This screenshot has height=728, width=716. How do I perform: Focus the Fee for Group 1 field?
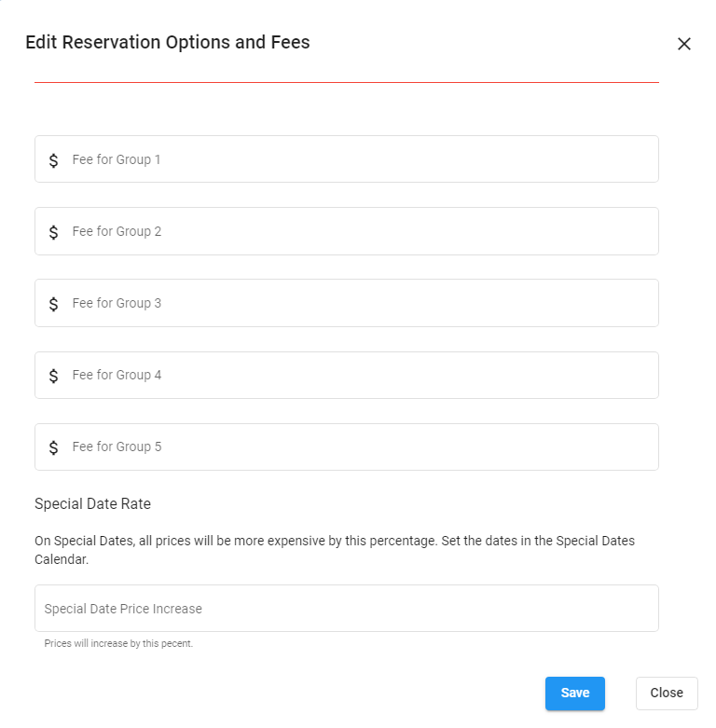tap(359, 159)
